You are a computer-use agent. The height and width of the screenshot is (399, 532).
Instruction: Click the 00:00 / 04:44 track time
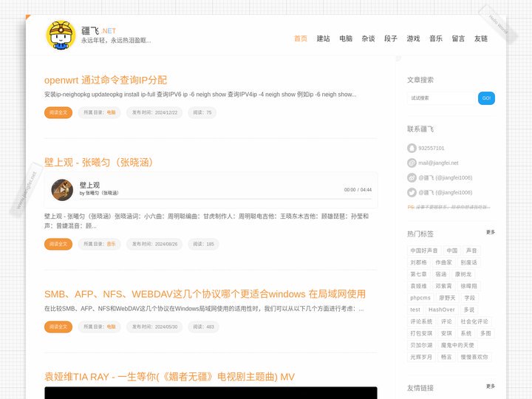click(x=358, y=190)
